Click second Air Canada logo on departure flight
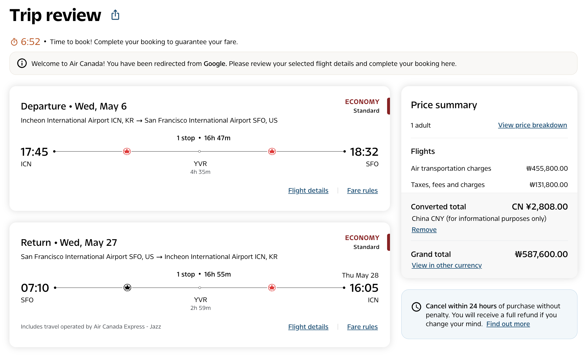The width and height of the screenshot is (588, 364). [x=272, y=152]
